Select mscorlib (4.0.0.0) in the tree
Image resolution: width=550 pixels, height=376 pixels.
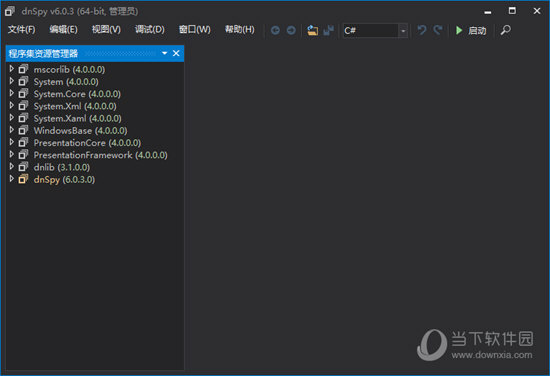(69, 70)
